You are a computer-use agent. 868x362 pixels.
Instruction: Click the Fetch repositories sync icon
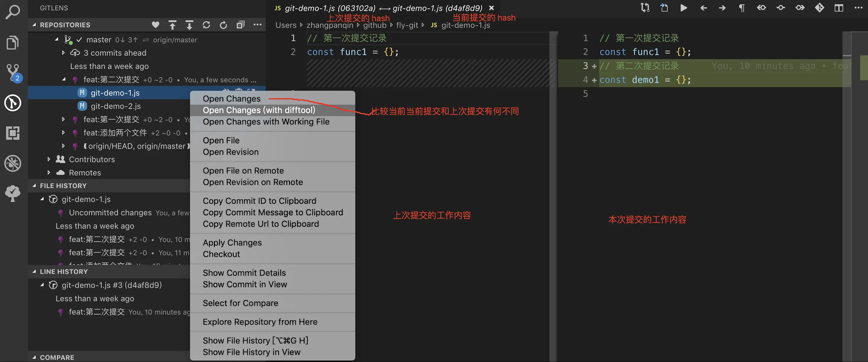point(206,25)
